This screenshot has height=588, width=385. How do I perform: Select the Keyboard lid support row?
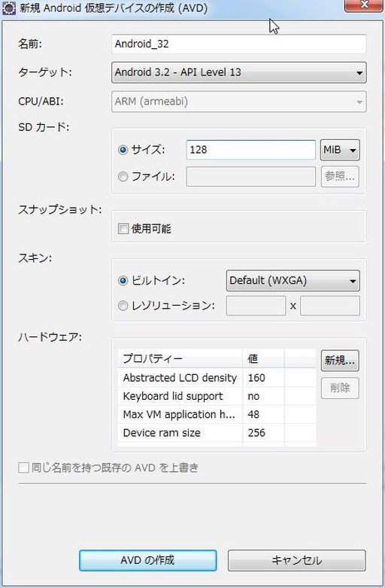[x=217, y=396]
